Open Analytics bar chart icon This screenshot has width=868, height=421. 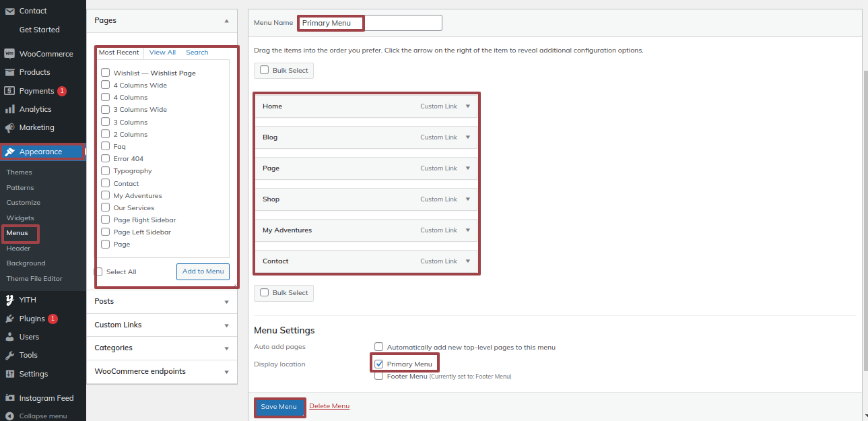9,109
